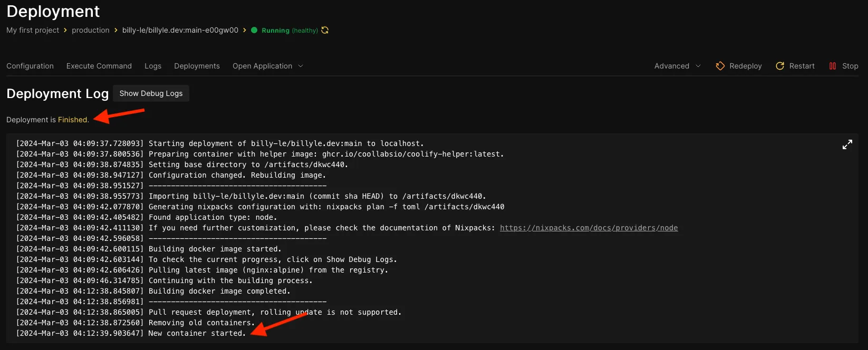Image resolution: width=868 pixels, height=350 pixels.
Task: Click the fullscreen expand icon in log panel
Action: (847, 144)
